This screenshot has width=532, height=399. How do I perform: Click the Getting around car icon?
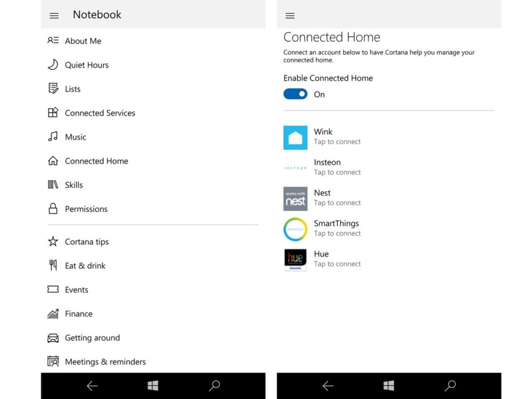click(53, 337)
